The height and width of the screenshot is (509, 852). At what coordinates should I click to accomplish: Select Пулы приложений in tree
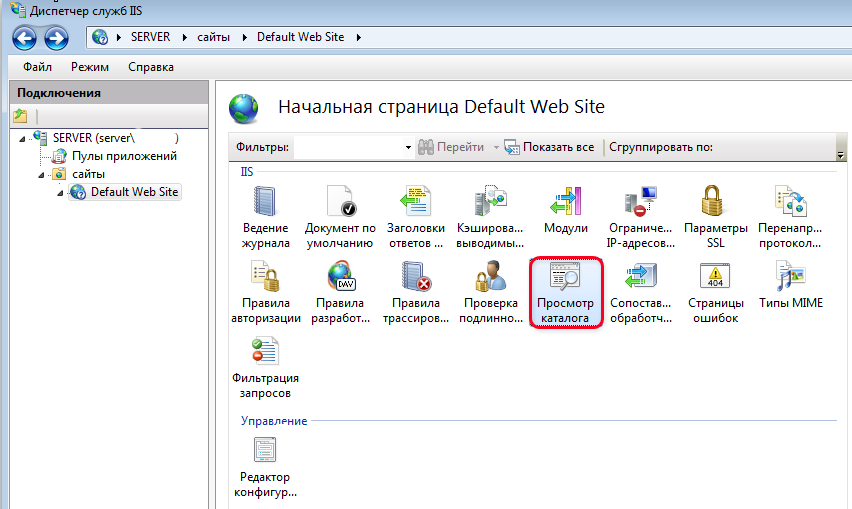click(114, 156)
